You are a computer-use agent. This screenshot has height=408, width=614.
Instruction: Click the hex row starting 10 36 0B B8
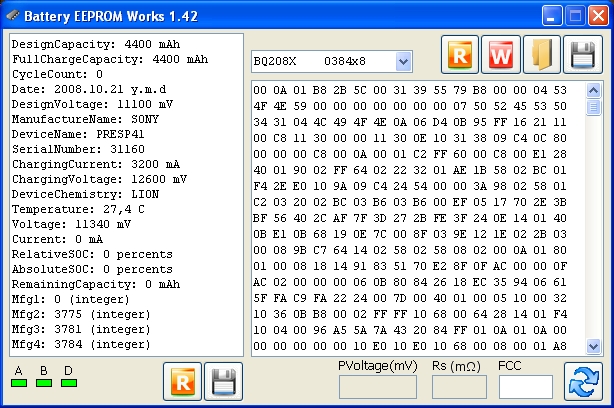click(410, 314)
